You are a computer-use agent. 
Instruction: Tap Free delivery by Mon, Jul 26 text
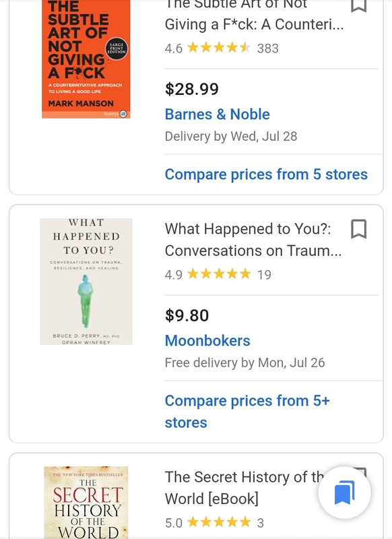pos(245,362)
